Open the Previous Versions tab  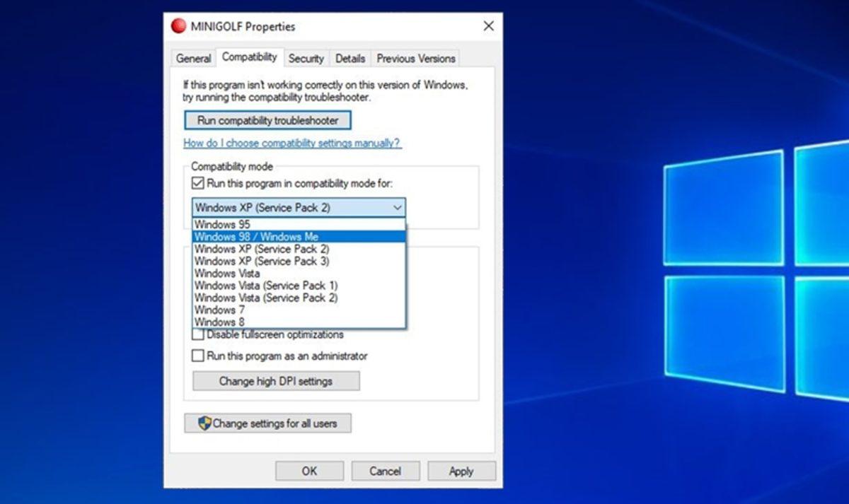pyautogui.click(x=415, y=59)
